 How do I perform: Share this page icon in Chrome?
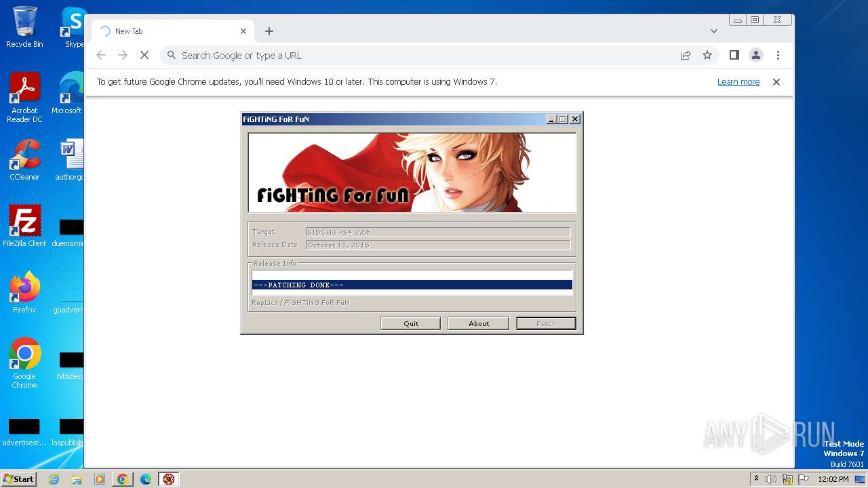[686, 56]
